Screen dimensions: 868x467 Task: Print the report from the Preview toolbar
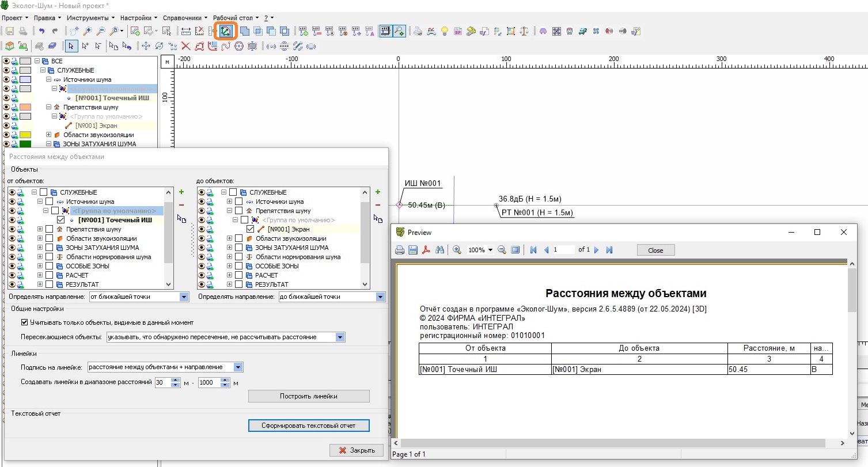(x=400, y=250)
